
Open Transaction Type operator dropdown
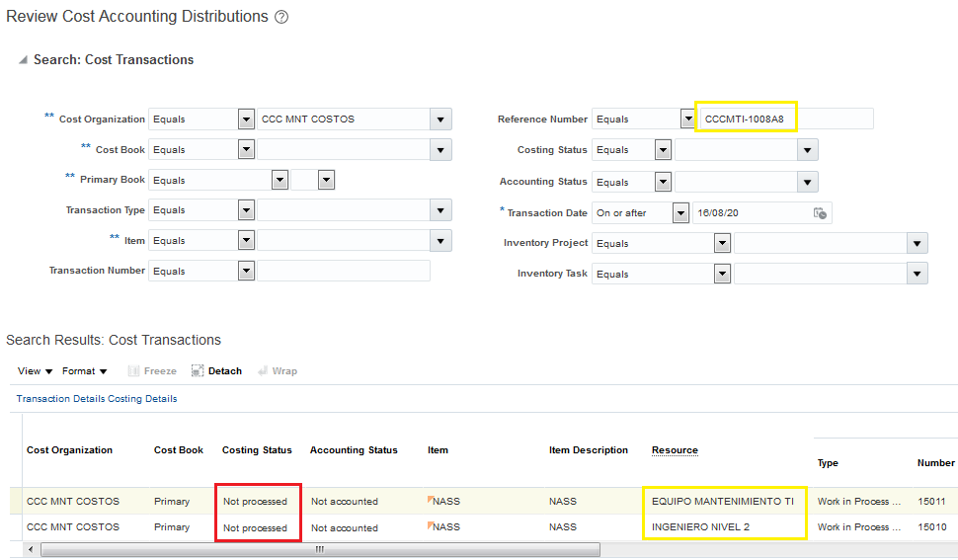246,210
